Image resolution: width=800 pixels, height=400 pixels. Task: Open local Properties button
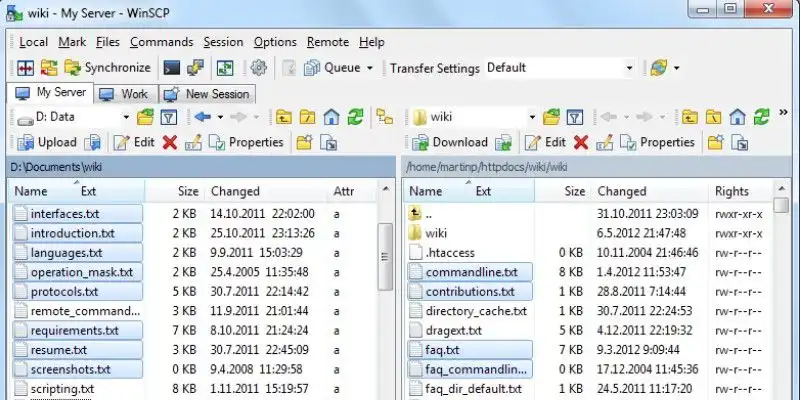coord(247,142)
